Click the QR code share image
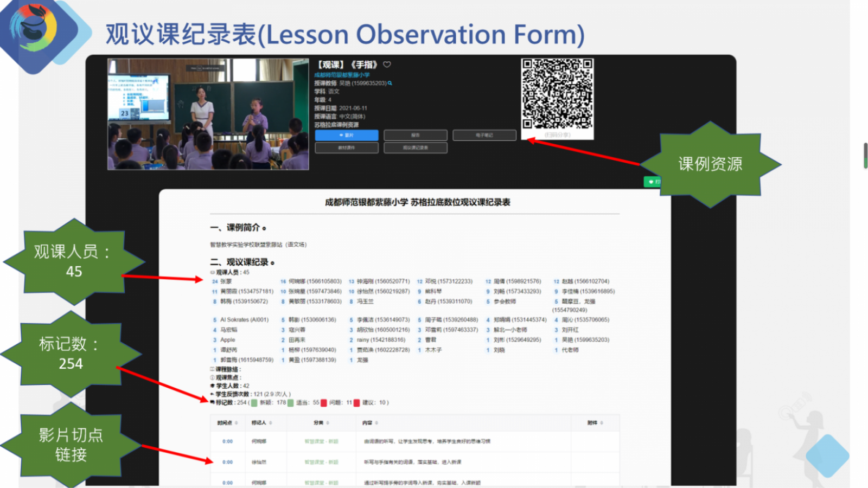This screenshot has height=488, width=868. pos(557,94)
